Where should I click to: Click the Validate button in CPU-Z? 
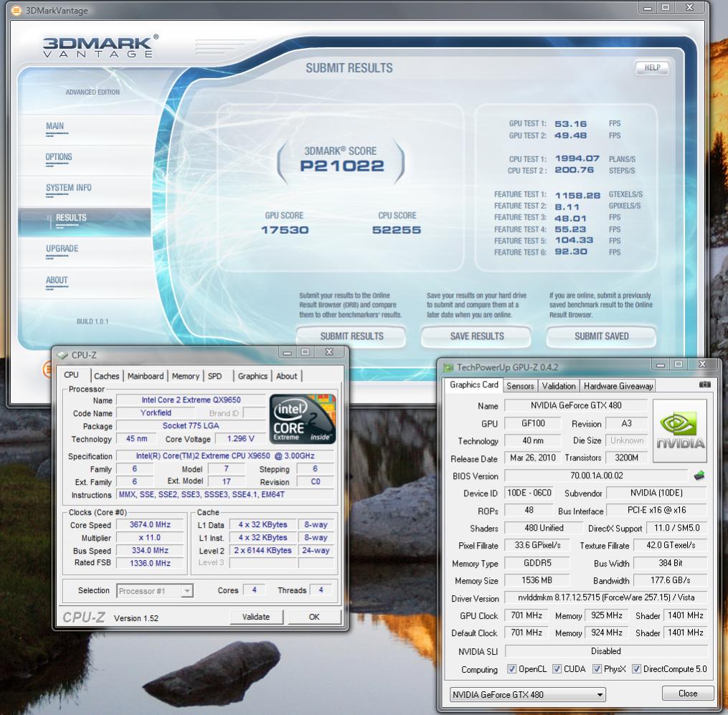point(256,617)
